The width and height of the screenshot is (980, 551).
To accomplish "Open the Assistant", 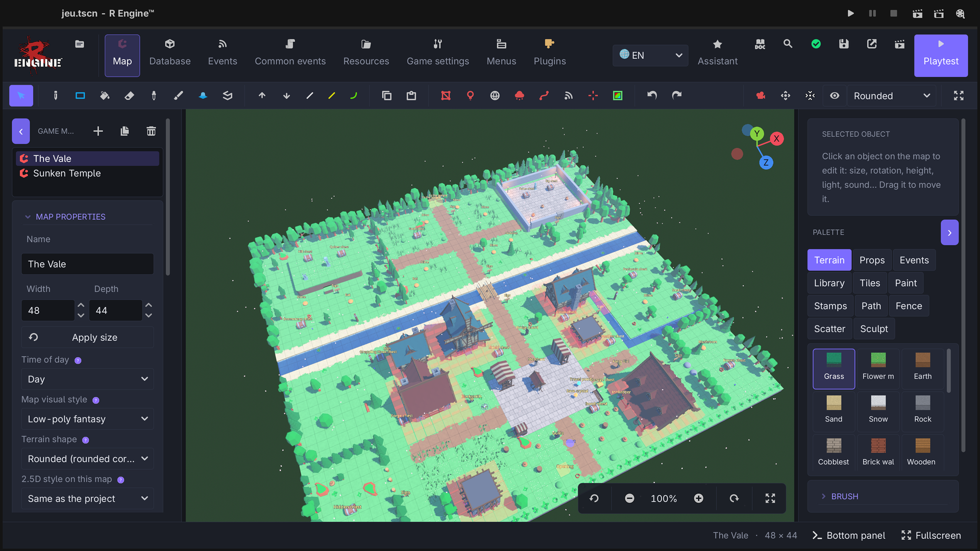I will [717, 55].
